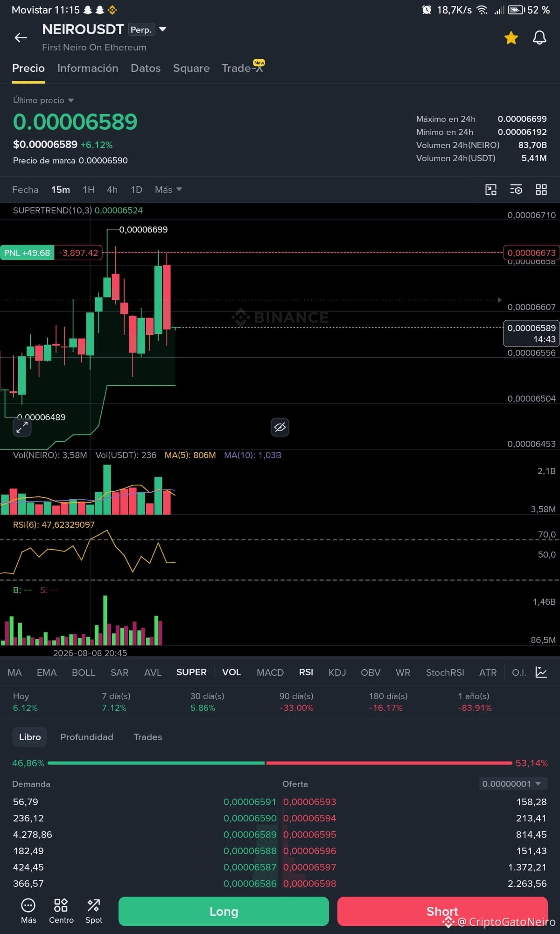560x934 pixels.
Task: Enable the KDJ sub-indicator
Action: click(337, 672)
